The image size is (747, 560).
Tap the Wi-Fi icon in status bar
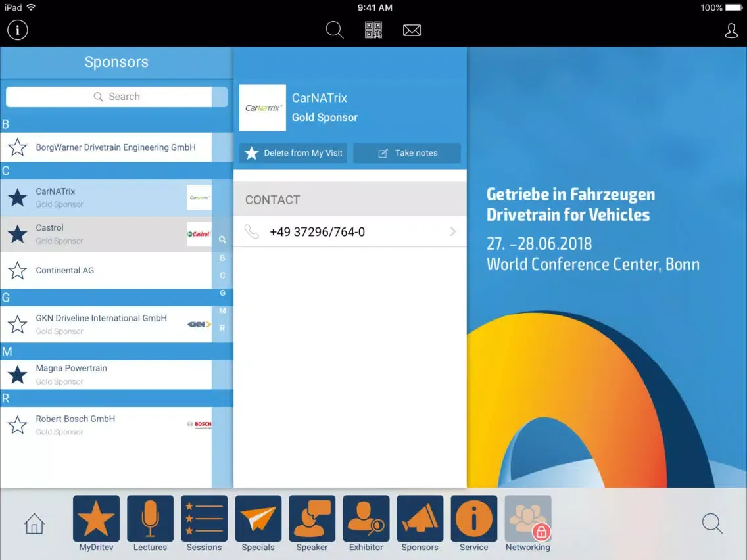coord(32,7)
